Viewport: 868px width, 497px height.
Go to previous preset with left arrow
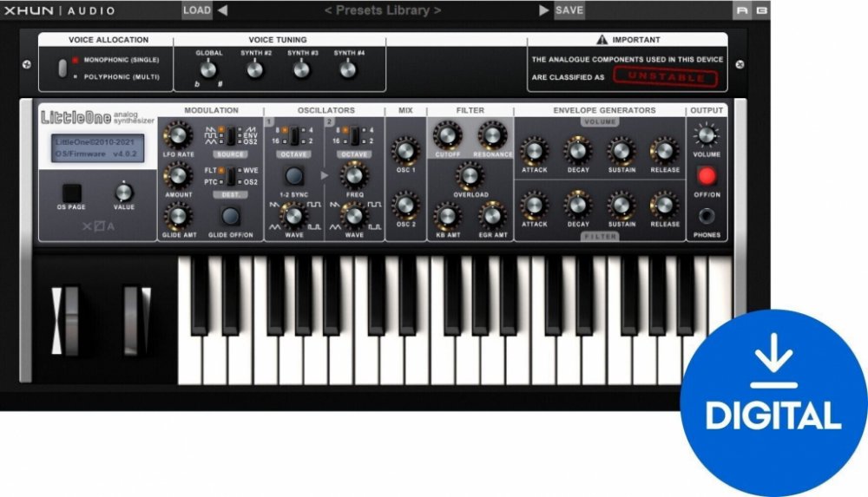(222, 10)
